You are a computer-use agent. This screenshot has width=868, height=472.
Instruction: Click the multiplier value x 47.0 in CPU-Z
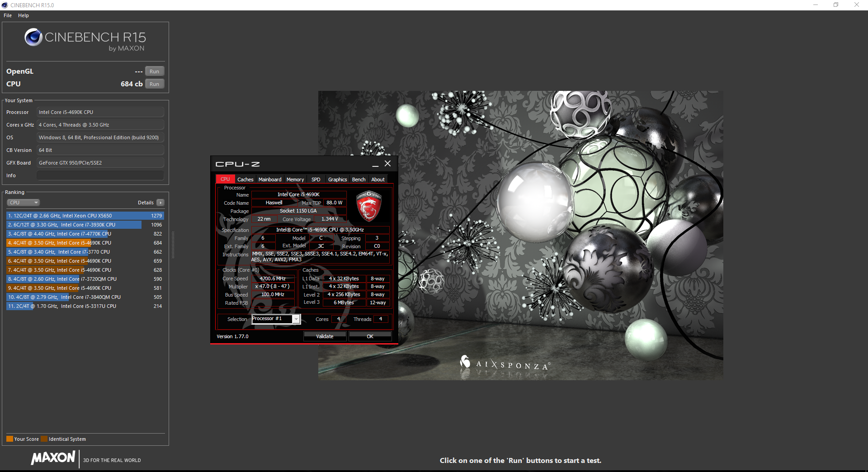[273, 286]
